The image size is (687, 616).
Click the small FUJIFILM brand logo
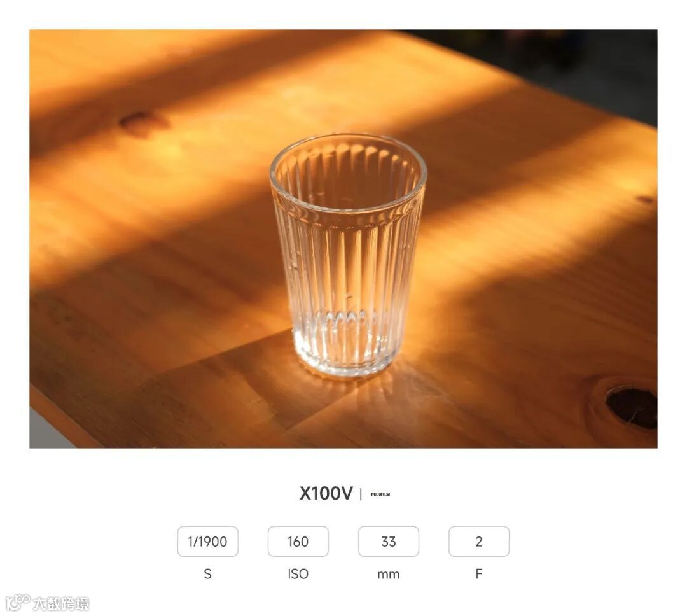(x=380, y=494)
